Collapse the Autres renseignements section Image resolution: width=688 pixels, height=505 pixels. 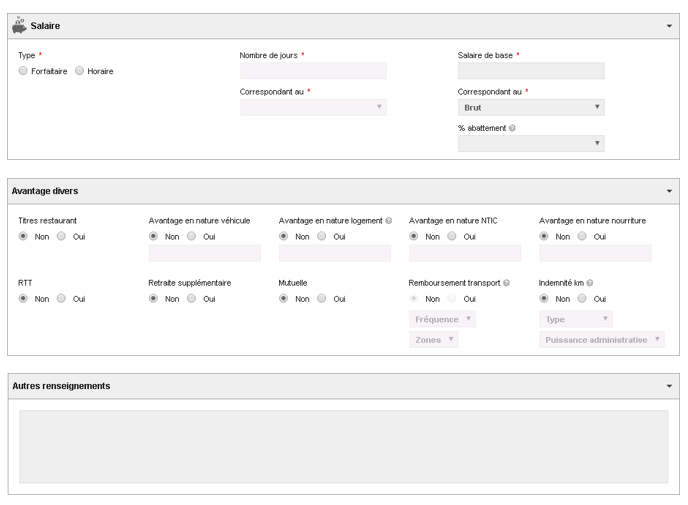[669, 386]
